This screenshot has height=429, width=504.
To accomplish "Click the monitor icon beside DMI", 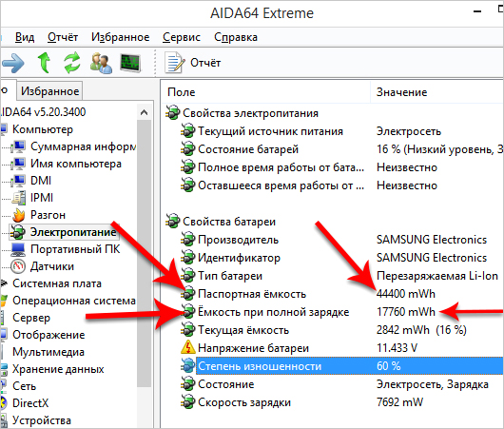I will coord(18,181).
